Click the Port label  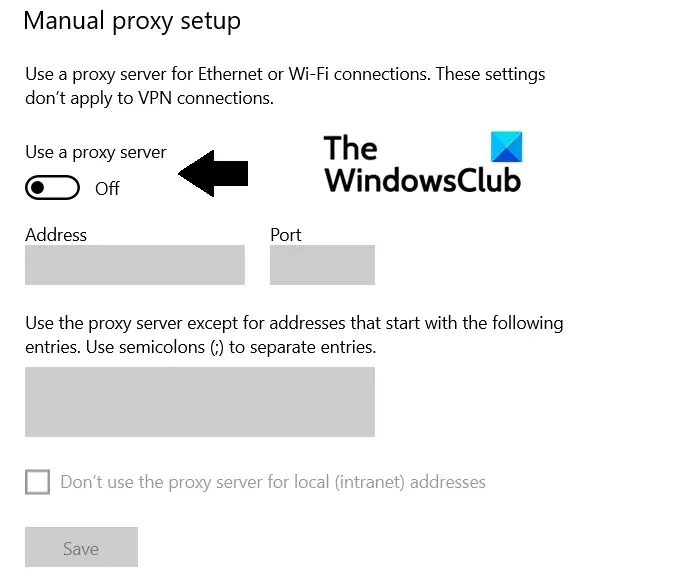click(286, 235)
